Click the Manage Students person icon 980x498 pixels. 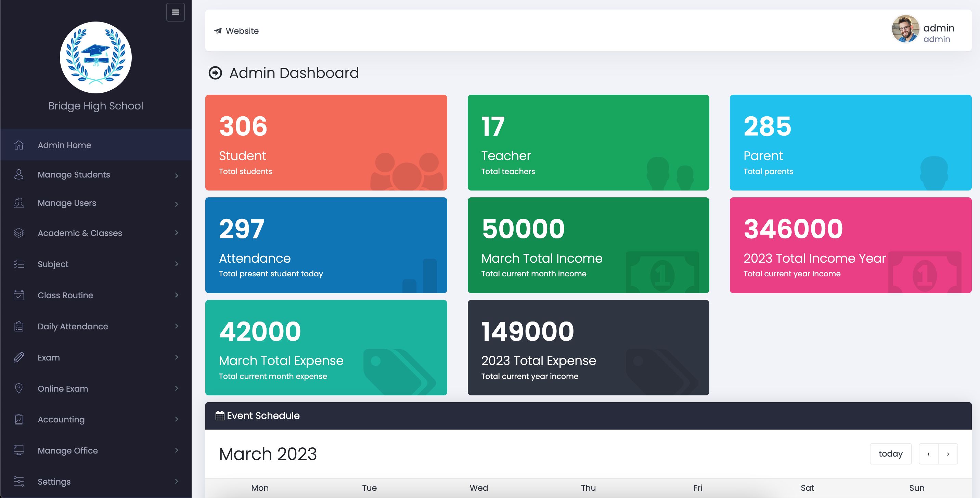(x=18, y=174)
